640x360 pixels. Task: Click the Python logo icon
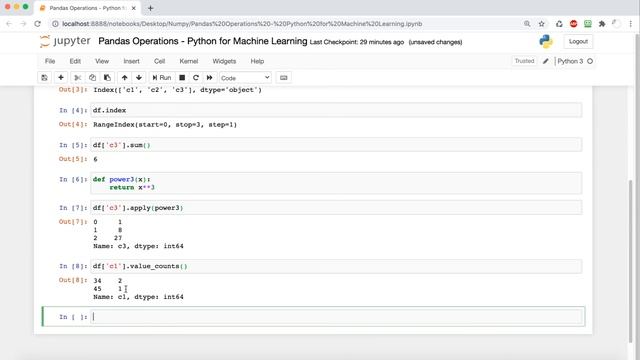pos(546,42)
